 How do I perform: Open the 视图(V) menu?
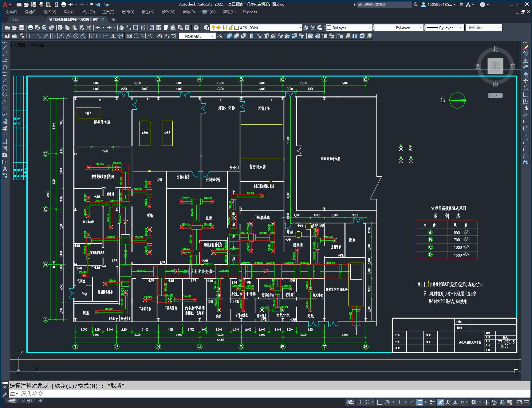pyautogui.click(x=50, y=12)
